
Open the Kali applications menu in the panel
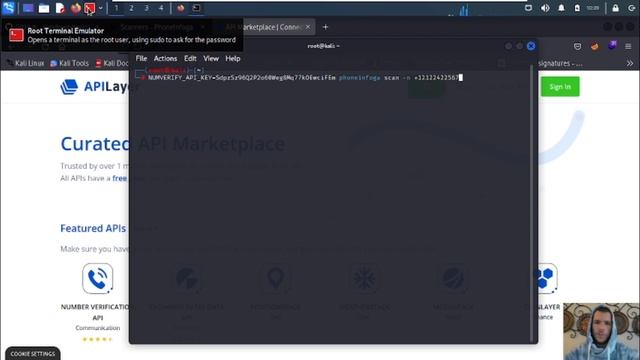coord(8,8)
